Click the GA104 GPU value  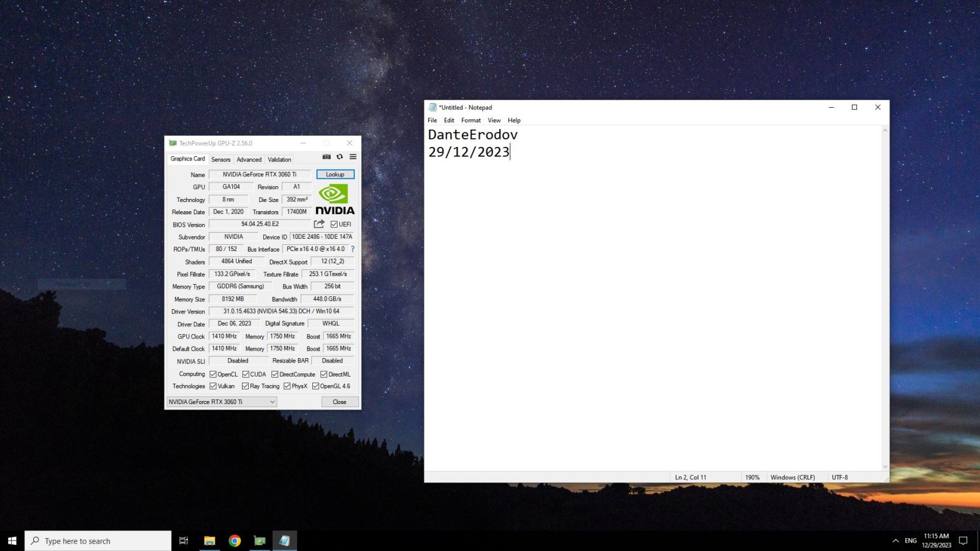pyautogui.click(x=231, y=187)
